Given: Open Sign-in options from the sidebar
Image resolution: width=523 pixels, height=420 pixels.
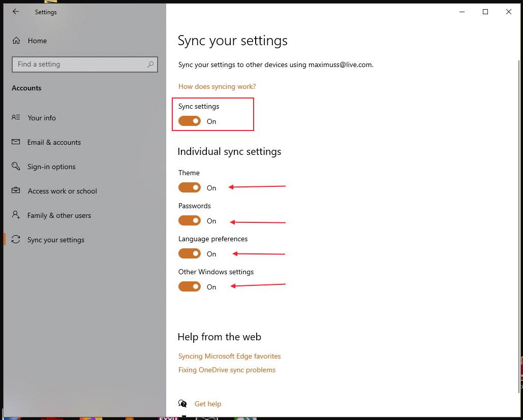Looking at the screenshot, I should (x=51, y=167).
